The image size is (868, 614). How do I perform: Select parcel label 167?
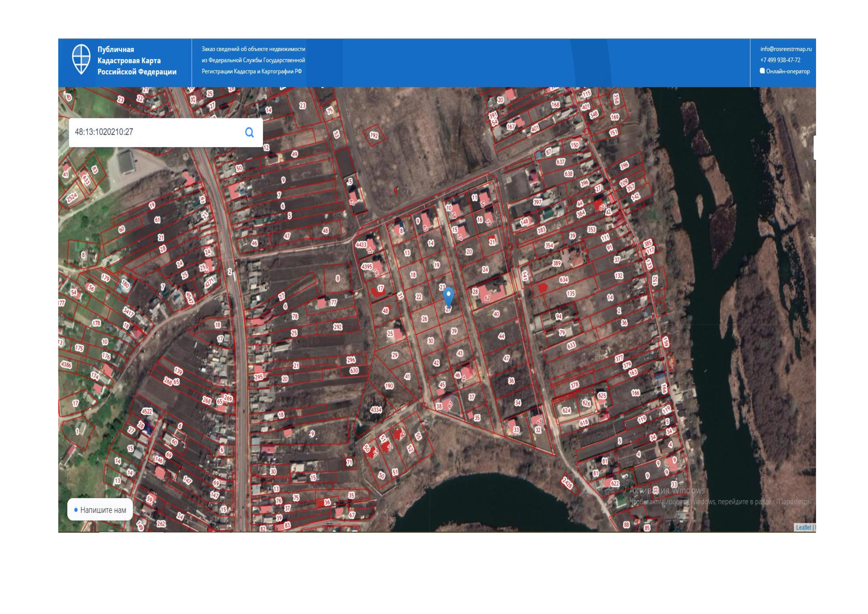pos(511,127)
